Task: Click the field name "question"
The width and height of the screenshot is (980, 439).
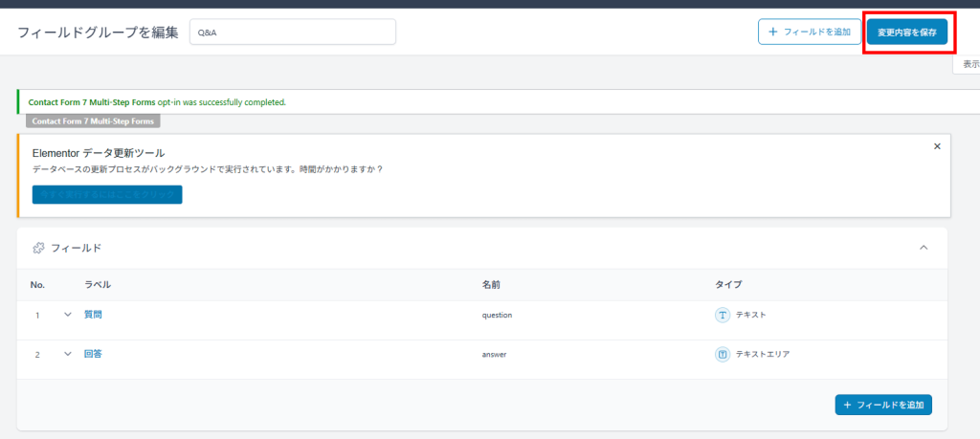Action: [500, 315]
